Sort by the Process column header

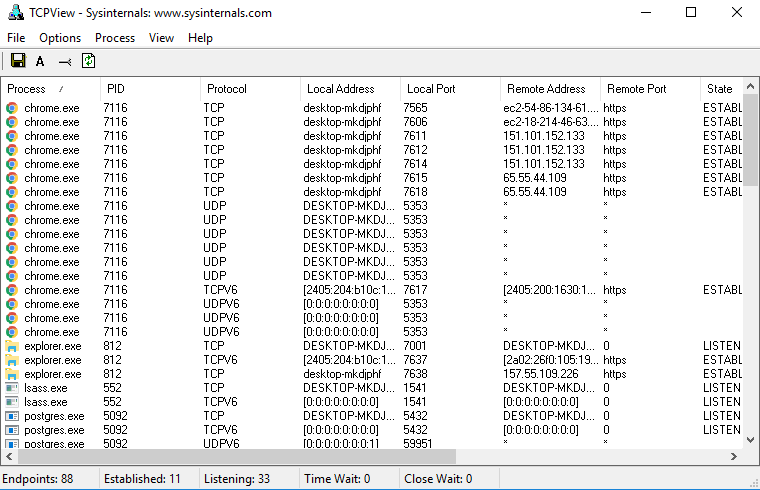click(x=50, y=89)
